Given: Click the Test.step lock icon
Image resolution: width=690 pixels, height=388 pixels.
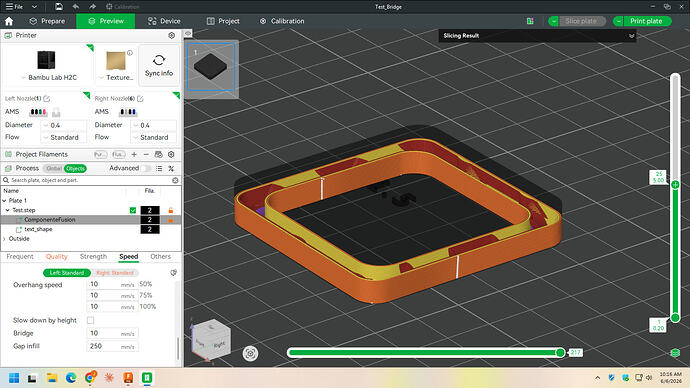Looking at the screenshot, I should [171, 210].
